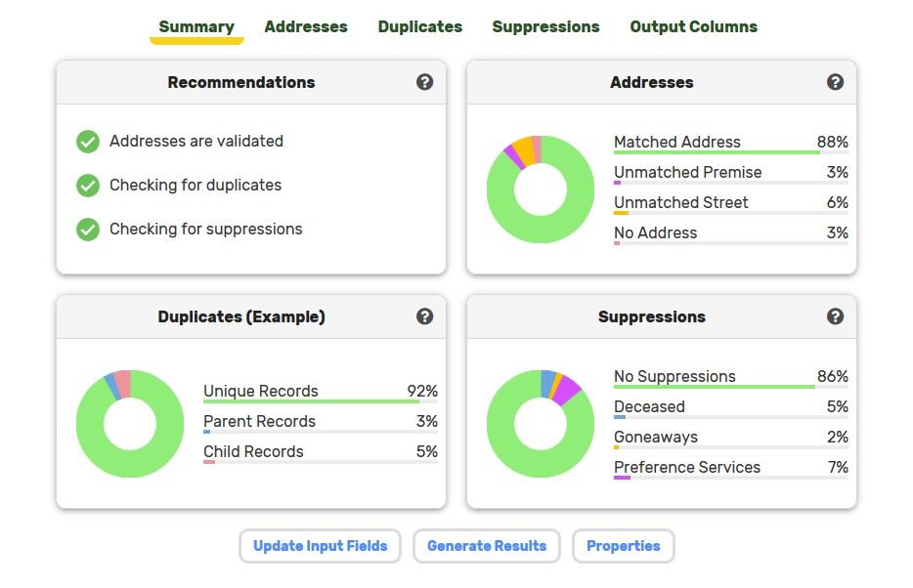Click the check icon for Checking for suppressions
The width and height of the screenshot is (913, 588).
tap(88, 230)
